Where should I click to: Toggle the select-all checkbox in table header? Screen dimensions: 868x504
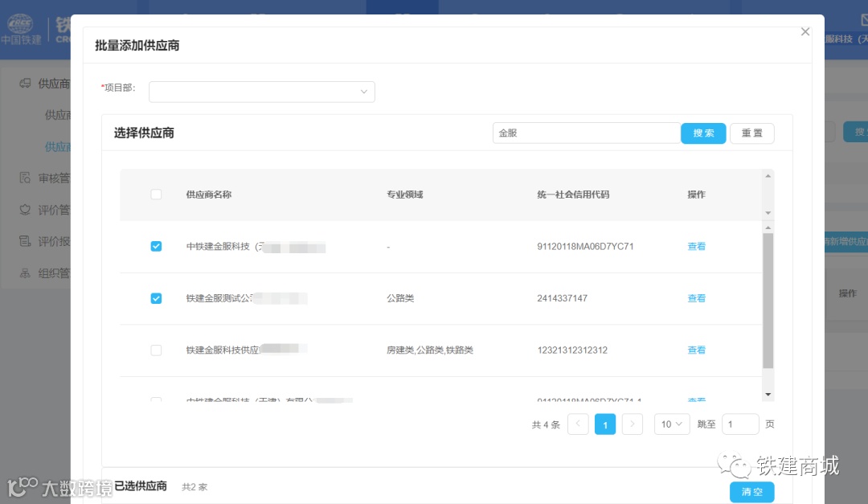coord(156,195)
